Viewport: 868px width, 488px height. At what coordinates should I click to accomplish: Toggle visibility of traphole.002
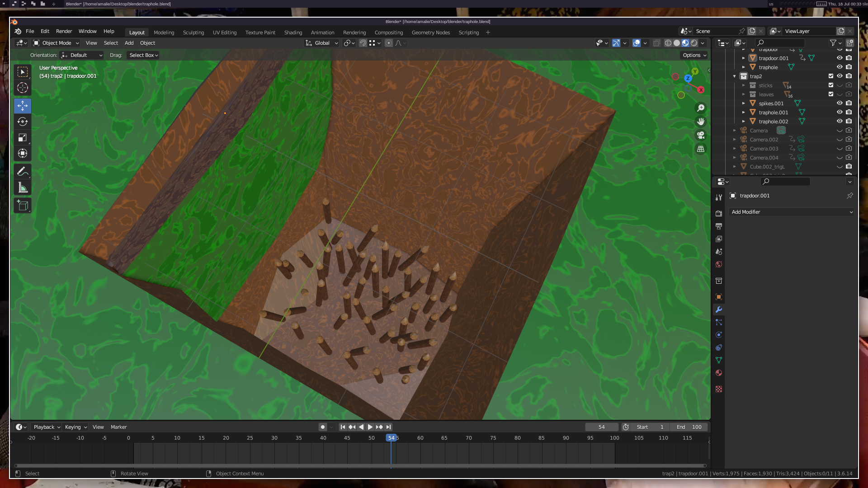tap(840, 122)
